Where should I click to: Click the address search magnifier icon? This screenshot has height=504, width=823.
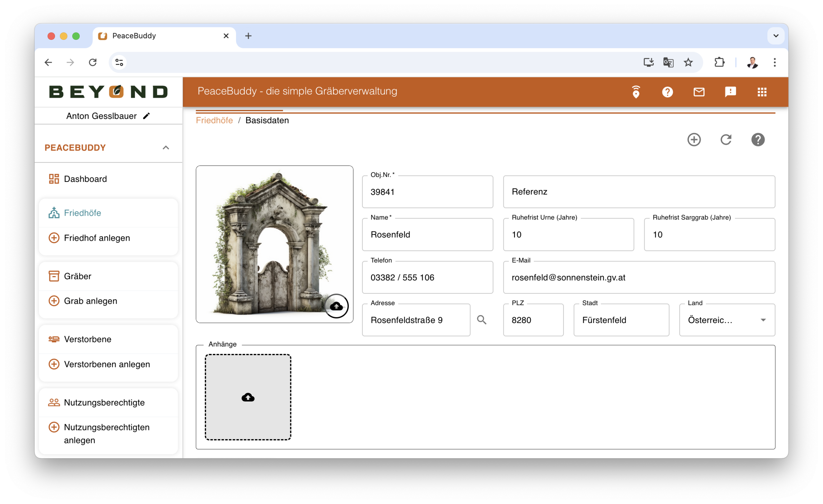point(481,320)
